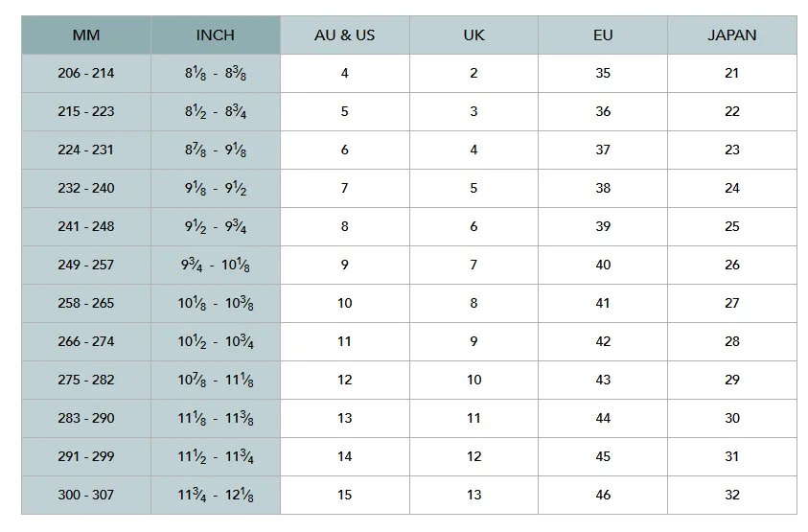This screenshot has height=532, width=808.
Task: Click Japan size 21 cell
Action: [732, 73]
